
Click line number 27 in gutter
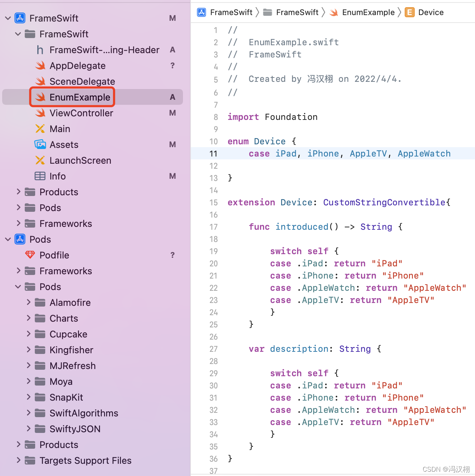pos(213,349)
